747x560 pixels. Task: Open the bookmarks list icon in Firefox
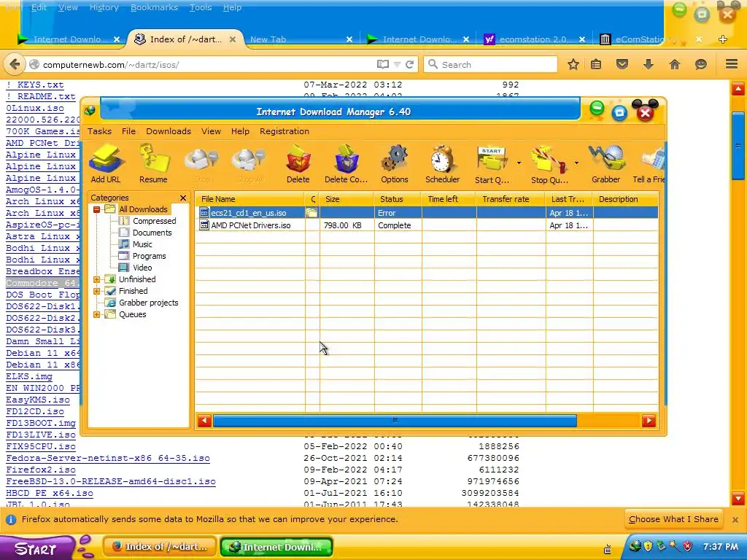pos(596,64)
